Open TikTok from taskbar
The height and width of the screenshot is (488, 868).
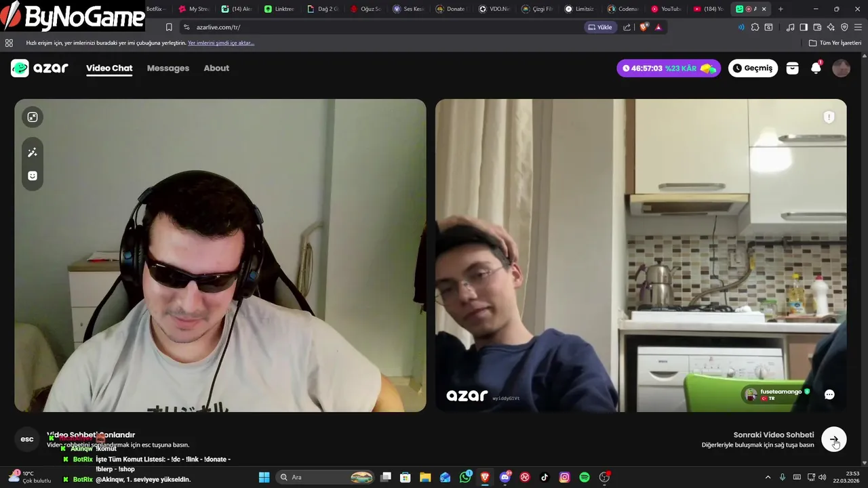click(545, 477)
